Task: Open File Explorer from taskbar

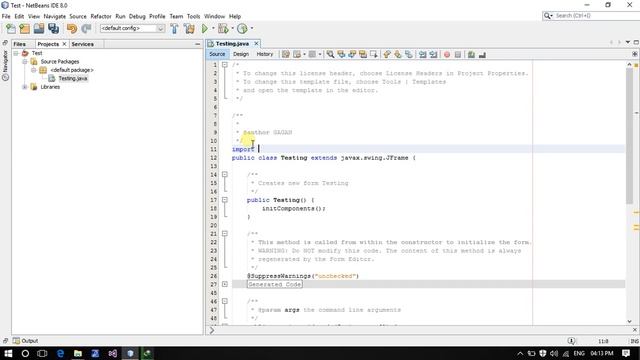Action: (x=78, y=353)
